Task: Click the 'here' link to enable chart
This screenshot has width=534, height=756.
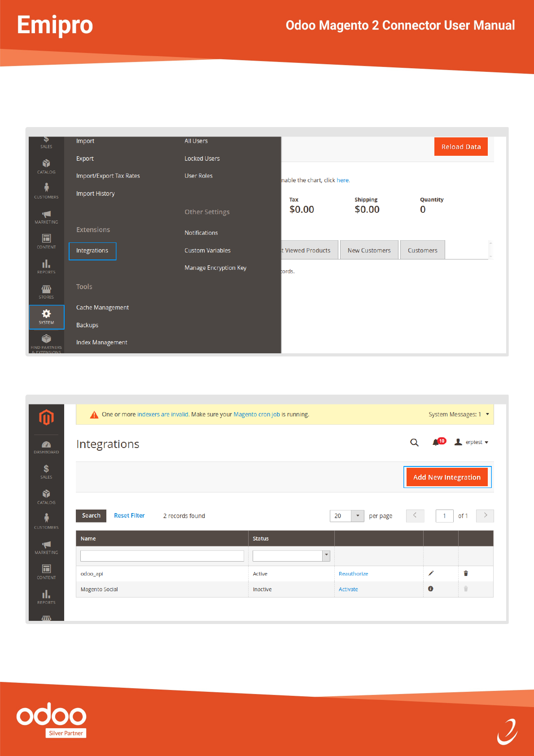Action: (343, 180)
